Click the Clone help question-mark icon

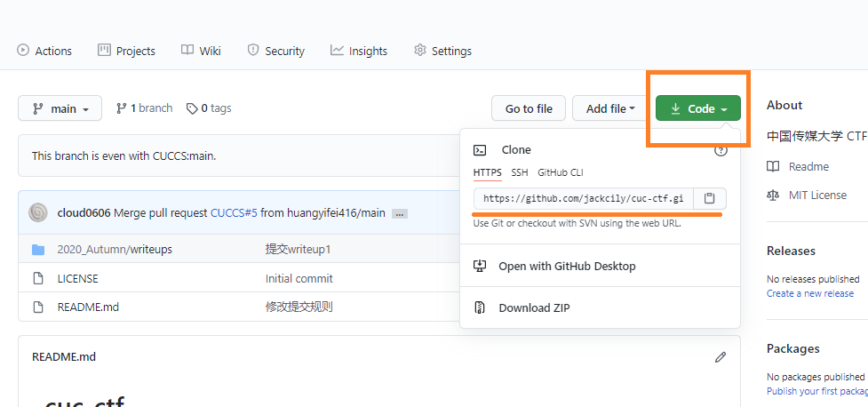[721, 150]
